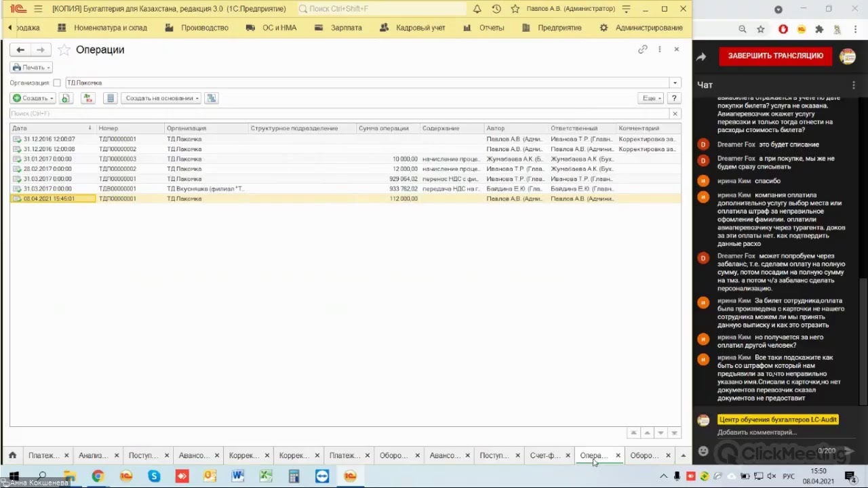Screen dimensions: 868x488
Task: Open the organization field dropdown arrow
Action: [x=675, y=83]
